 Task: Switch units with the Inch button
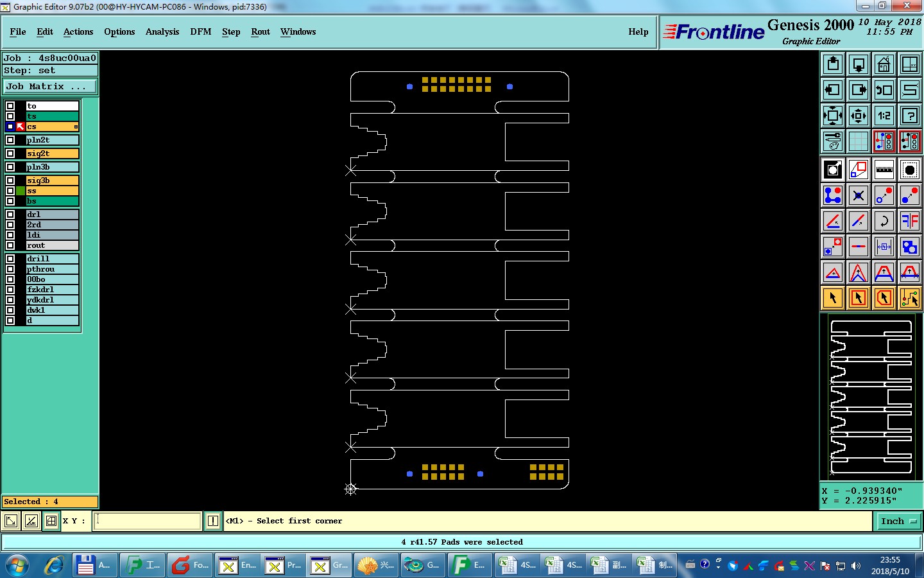898,521
